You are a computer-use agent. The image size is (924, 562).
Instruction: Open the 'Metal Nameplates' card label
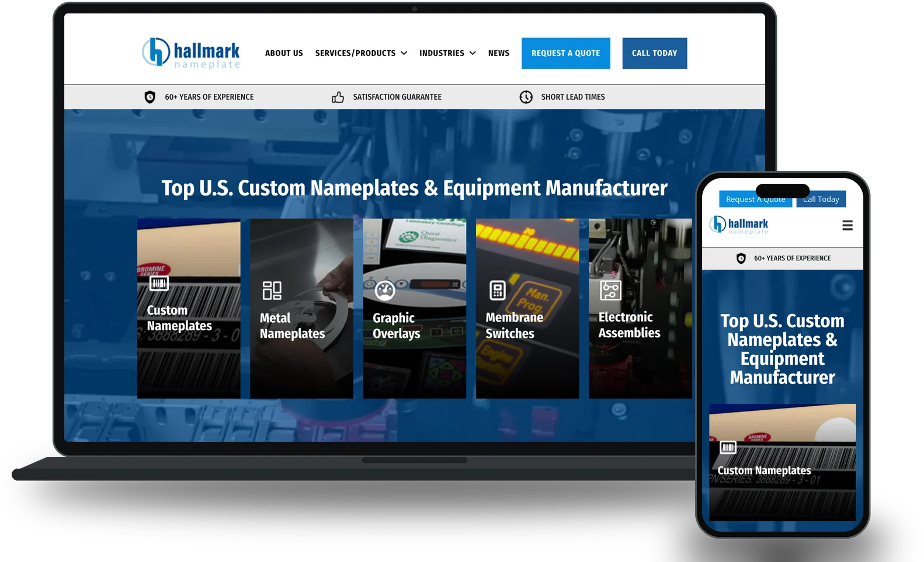[292, 326]
